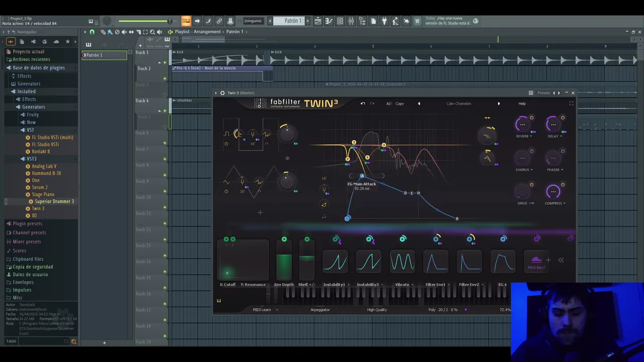Select oscillator 1 square waveform icon
644x362 pixels.
226,134
